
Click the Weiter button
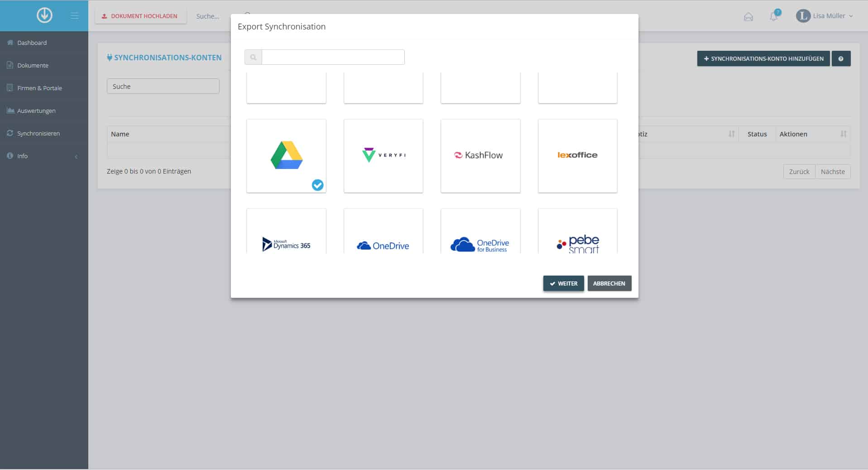tap(563, 283)
